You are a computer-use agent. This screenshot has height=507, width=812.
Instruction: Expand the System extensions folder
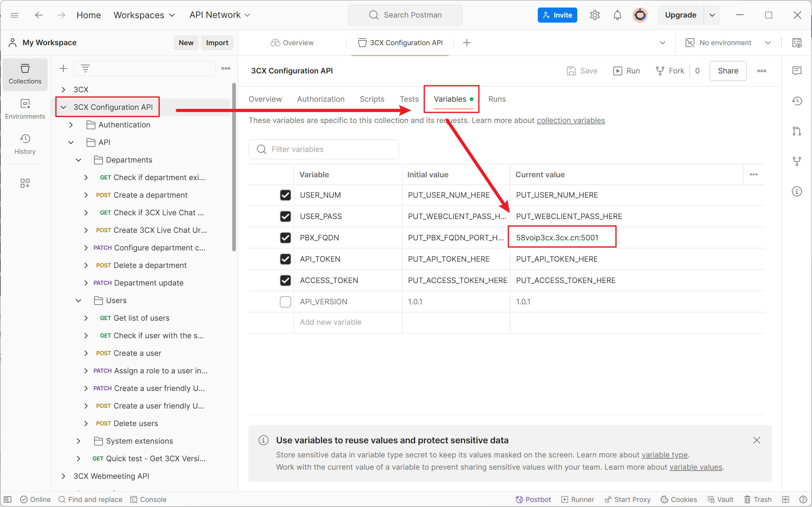(x=78, y=441)
